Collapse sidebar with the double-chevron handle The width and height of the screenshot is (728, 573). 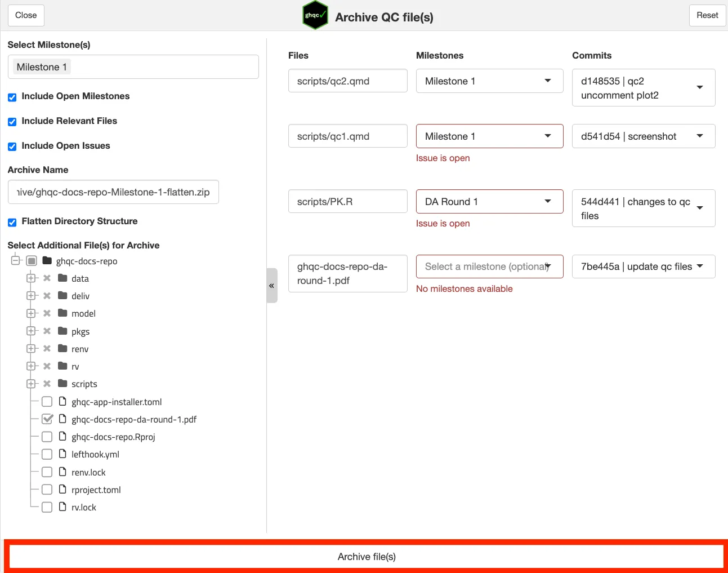point(271,286)
